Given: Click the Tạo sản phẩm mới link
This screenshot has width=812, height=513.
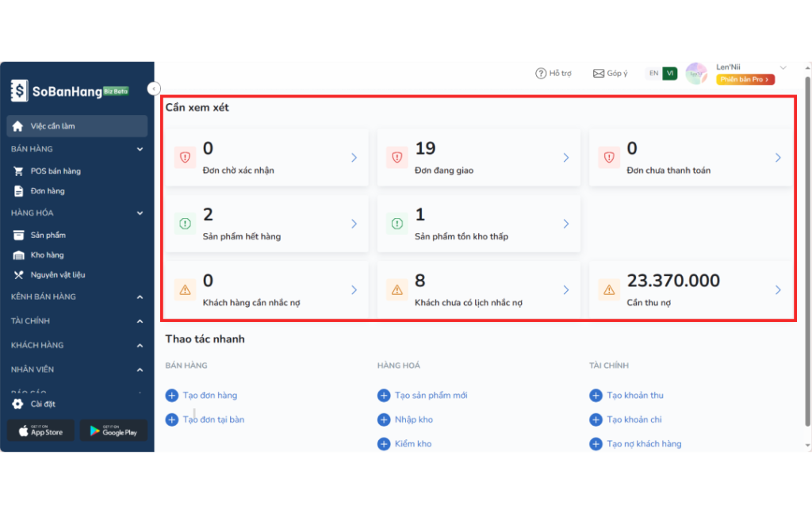Looking at the screenshot, I should pos(431,396).
